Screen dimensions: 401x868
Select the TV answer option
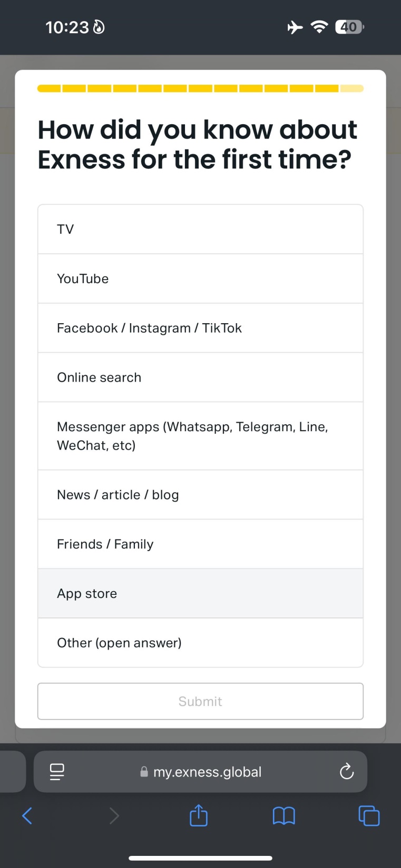click(200, 230)
